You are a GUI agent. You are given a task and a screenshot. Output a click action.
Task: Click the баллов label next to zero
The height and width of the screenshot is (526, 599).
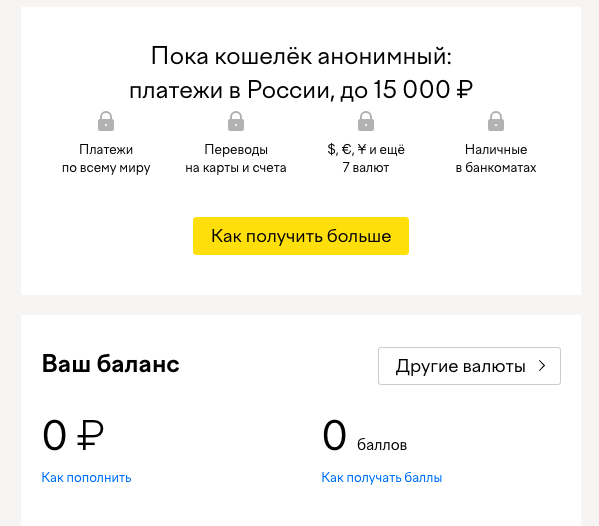click(x=382, y=445)
